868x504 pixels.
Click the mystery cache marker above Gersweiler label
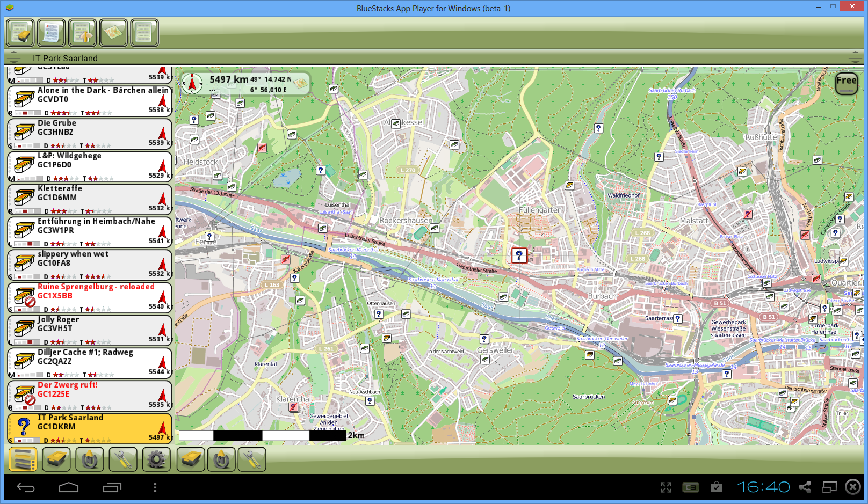click(484, 339)
